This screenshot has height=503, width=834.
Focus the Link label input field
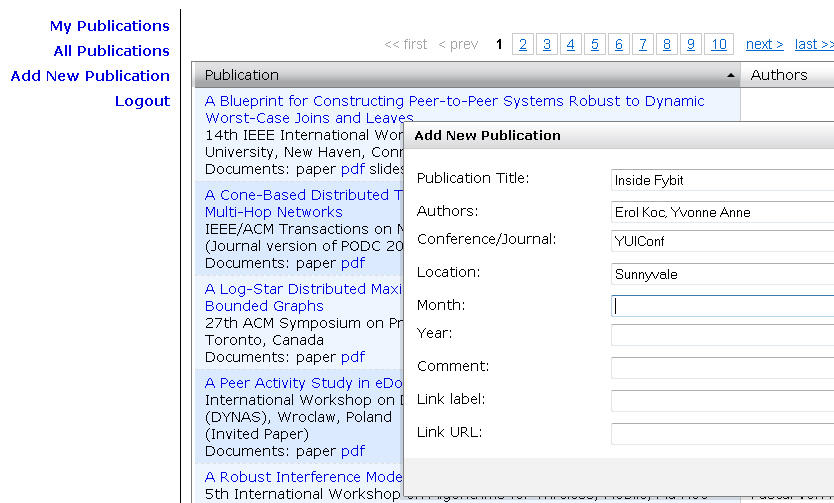pyautogui.click(x=722, y=401)
